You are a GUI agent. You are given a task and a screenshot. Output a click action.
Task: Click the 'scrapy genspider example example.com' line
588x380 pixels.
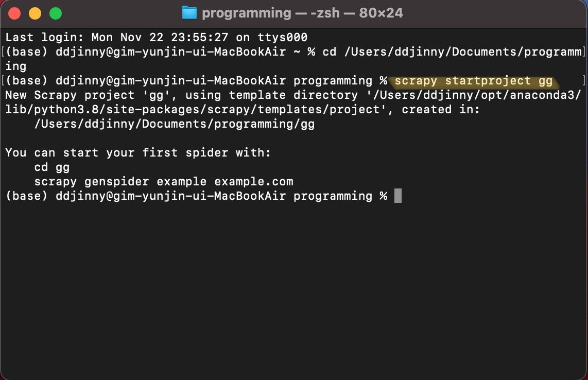pos(164,182)
